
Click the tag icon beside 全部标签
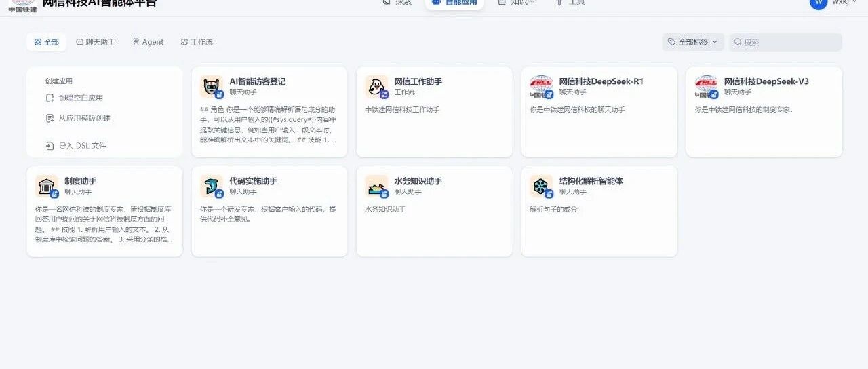[671, 42]
